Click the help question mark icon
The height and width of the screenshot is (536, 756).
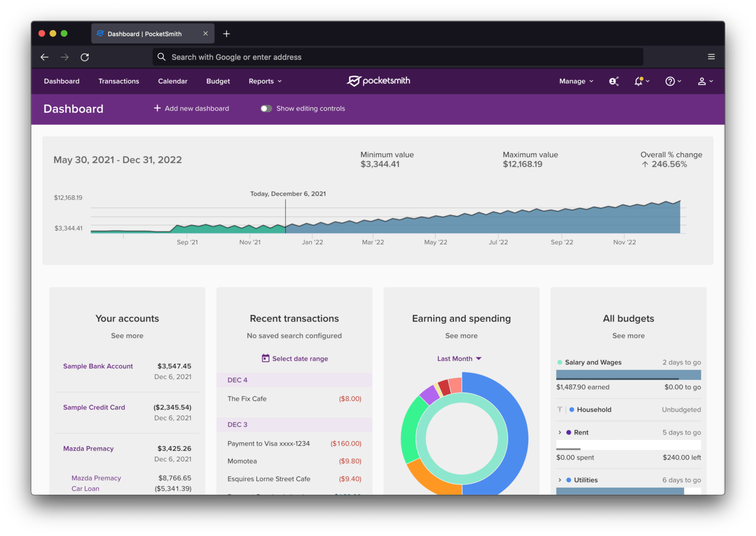click(x=671, y=81)
